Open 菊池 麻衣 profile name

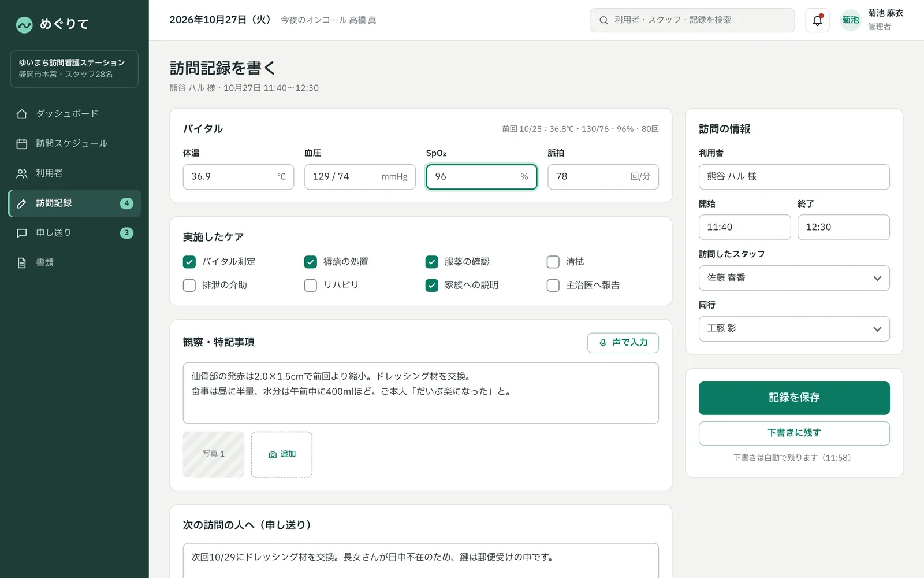point(885,13)
